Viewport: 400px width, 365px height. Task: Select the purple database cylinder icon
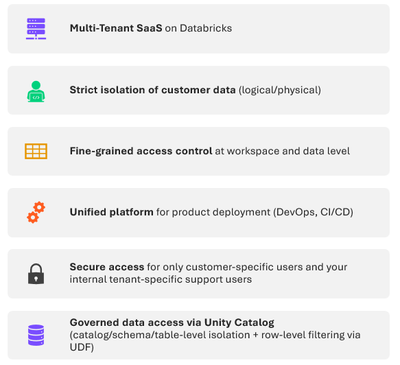36,335
